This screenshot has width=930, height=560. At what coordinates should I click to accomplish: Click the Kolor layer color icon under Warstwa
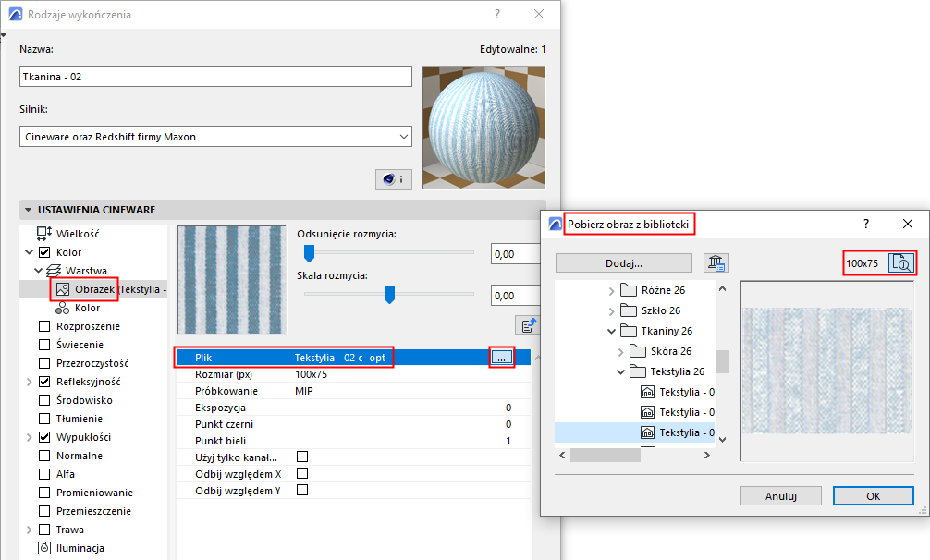point(62,308)
